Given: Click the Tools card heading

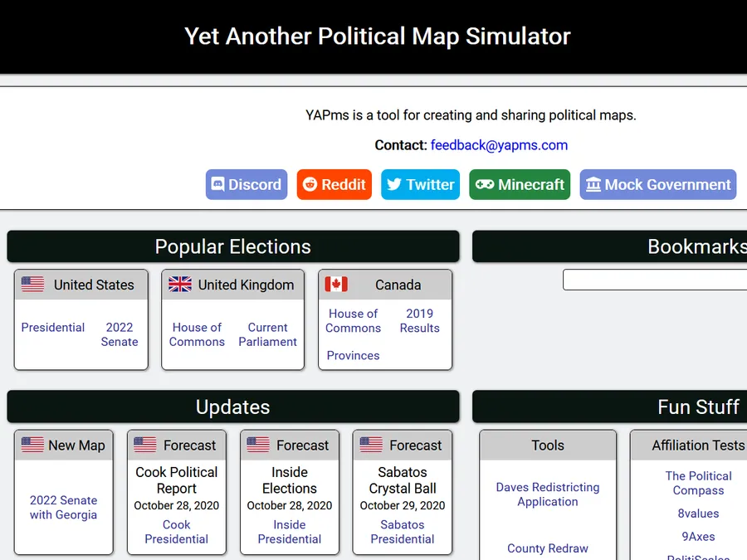Looking at the screenshot, I should [548, 446].
